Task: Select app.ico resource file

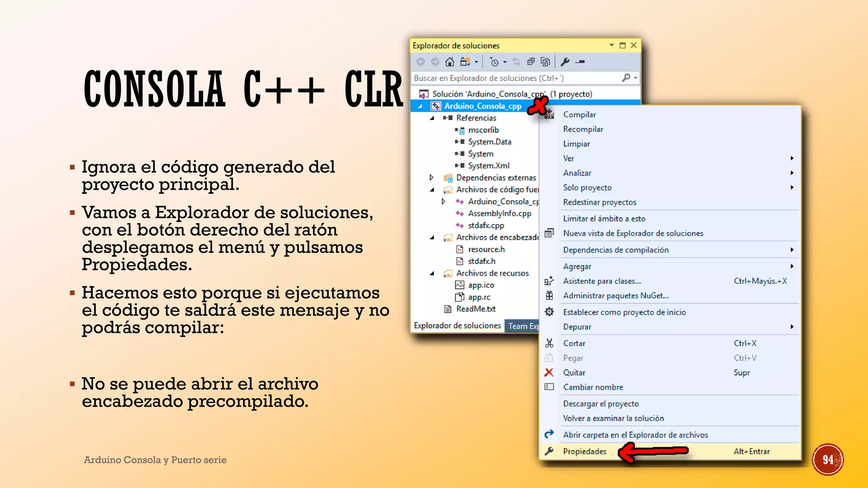Action: pos(481,285)
